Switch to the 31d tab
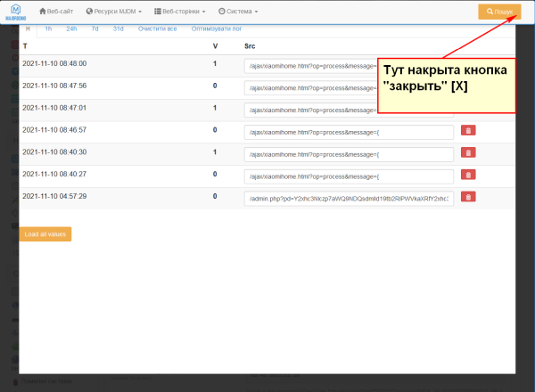The image size is (535, 392). [118, 29]
